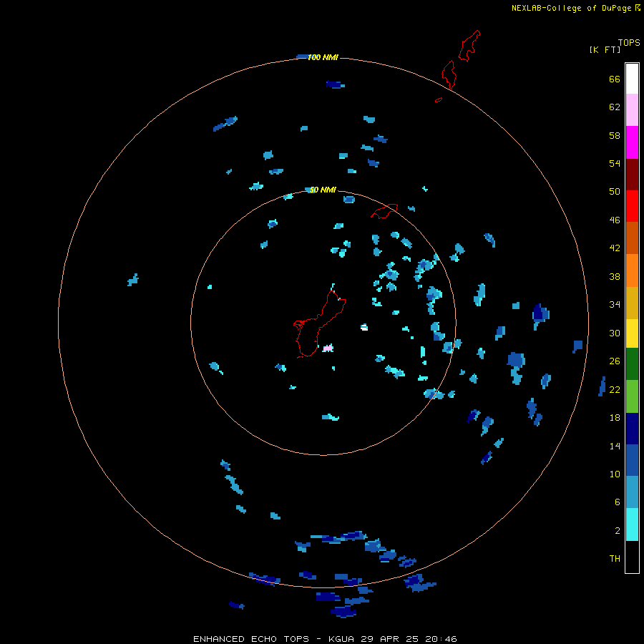Click the red Guam island outline at center
Image resolution: width=644 pixels, height=644 pixels.
coord(318,323)
